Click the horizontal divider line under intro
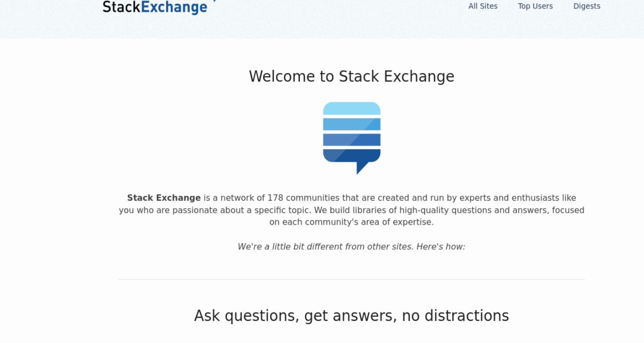Viewport: 644px width, 343px height. coord(352,279)
